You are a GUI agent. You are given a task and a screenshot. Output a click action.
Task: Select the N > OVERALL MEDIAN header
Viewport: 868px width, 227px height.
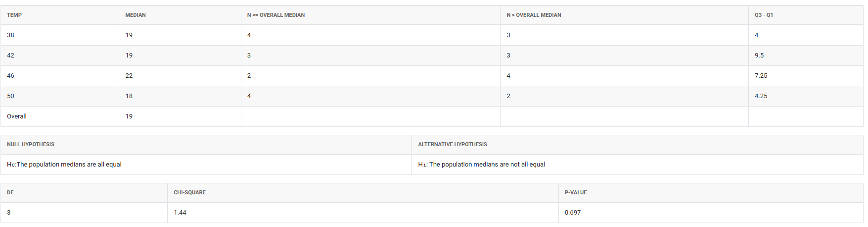tap(534, 15)
